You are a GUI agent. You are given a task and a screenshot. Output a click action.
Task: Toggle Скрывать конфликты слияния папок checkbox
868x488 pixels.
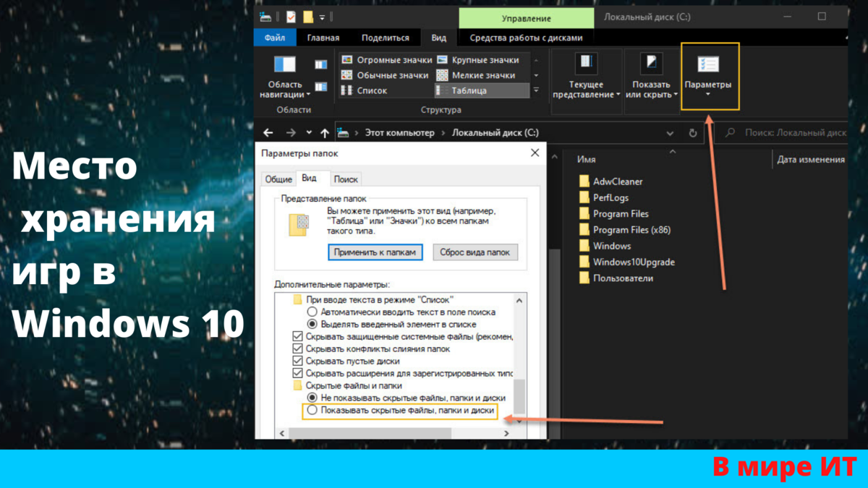(297, 349)
